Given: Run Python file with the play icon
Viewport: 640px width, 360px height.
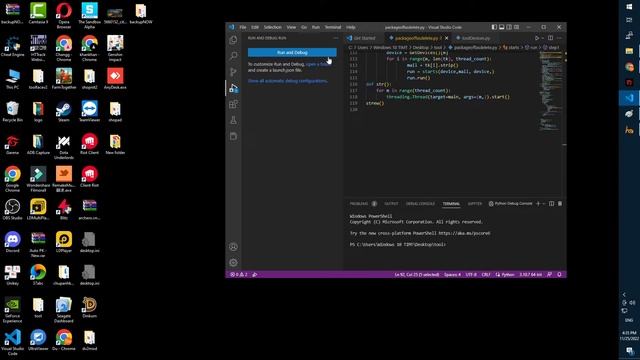Looking at the screenshot, I should 537,38.
